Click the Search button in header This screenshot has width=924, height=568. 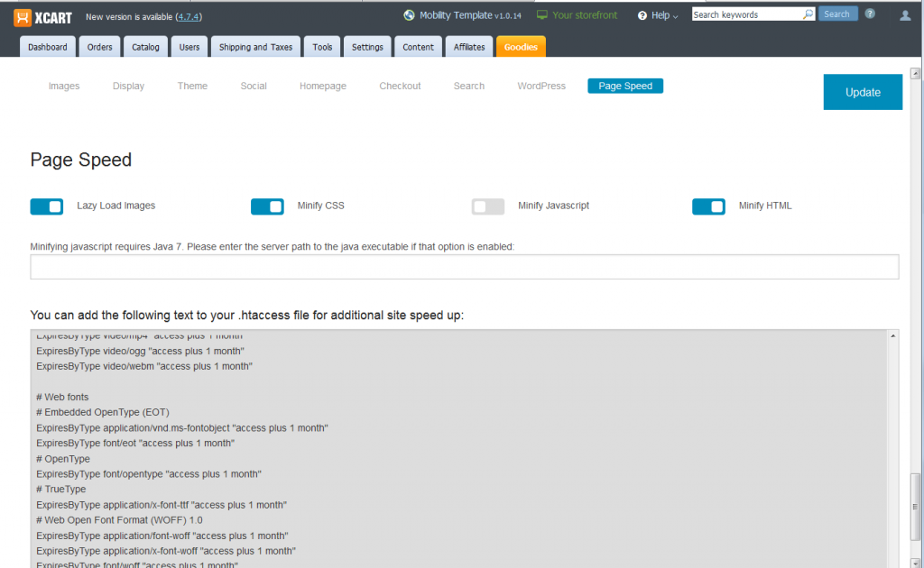[x=837, y=14]
